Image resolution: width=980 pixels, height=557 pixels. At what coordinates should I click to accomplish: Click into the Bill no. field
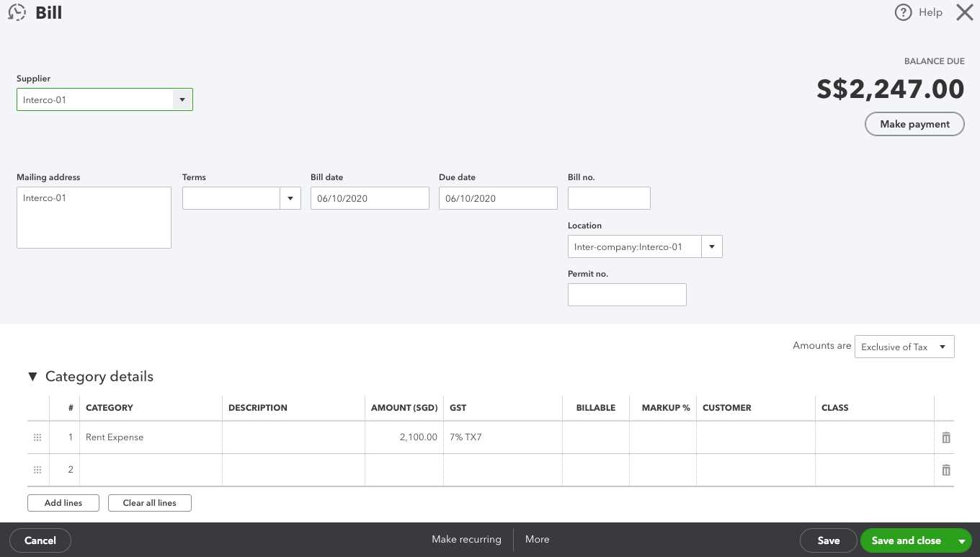click(609, 198)
